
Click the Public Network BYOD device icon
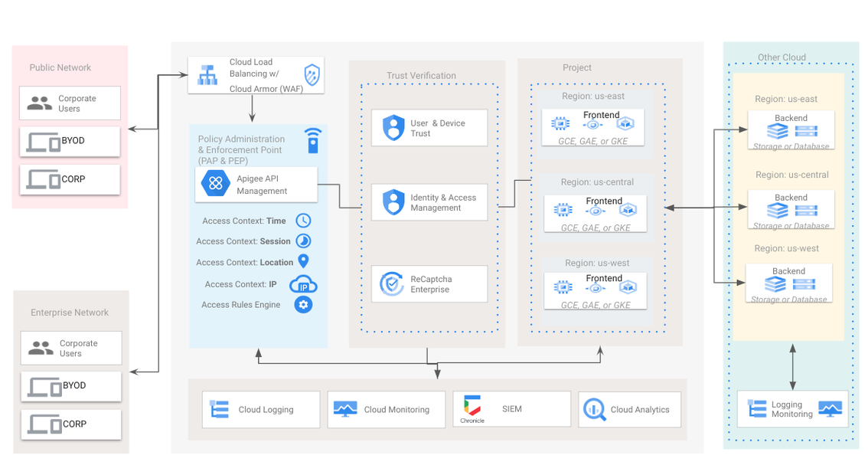(44, 142)
